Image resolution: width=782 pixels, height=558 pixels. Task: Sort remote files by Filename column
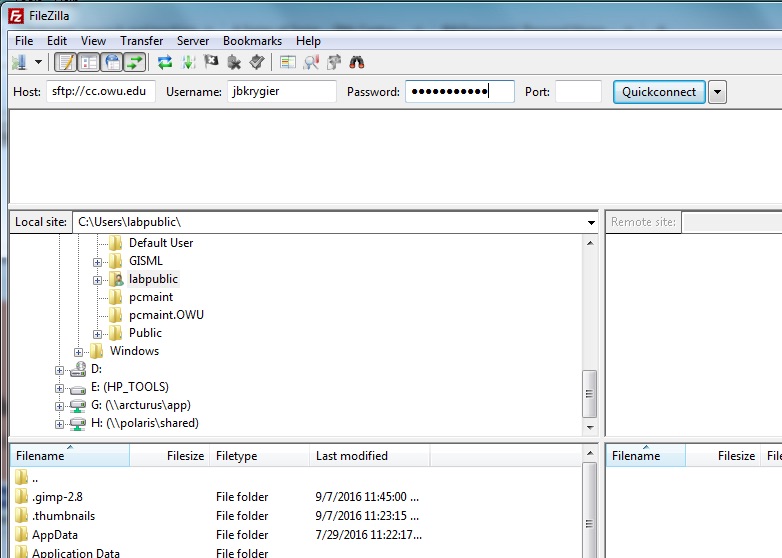click(x=646, y=455)
